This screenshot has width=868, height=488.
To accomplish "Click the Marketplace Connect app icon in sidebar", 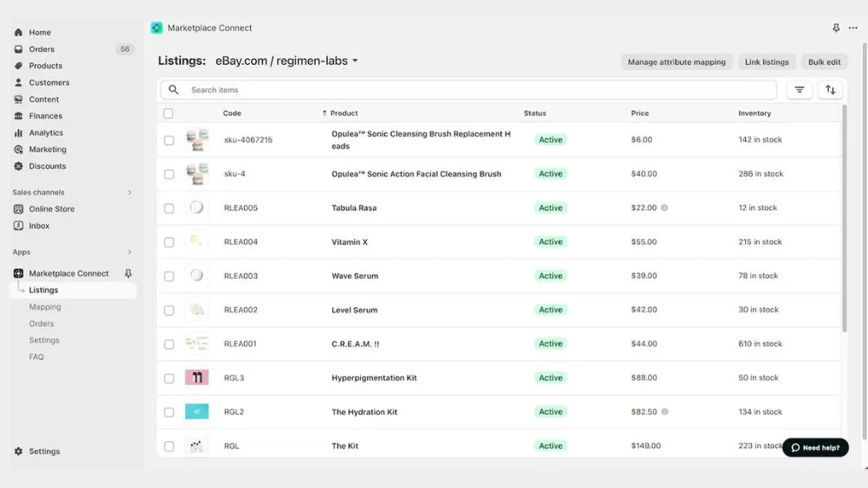I will coord(18,273).
